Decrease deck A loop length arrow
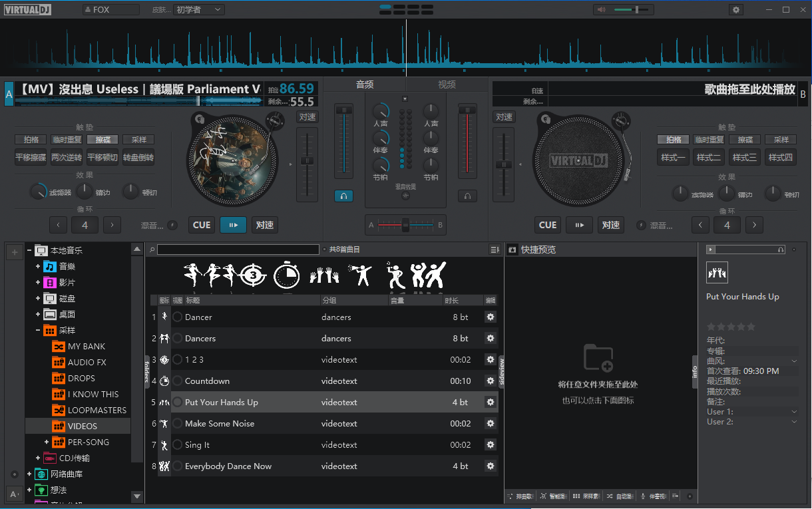 pyautogui.click(x=59, y=225)
